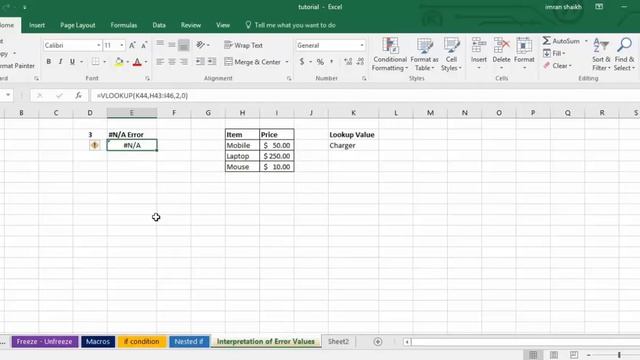
Task: Switch to the Freeze - Unfreeze sheet
Action: pyautogui.click(x=44, y=342)
